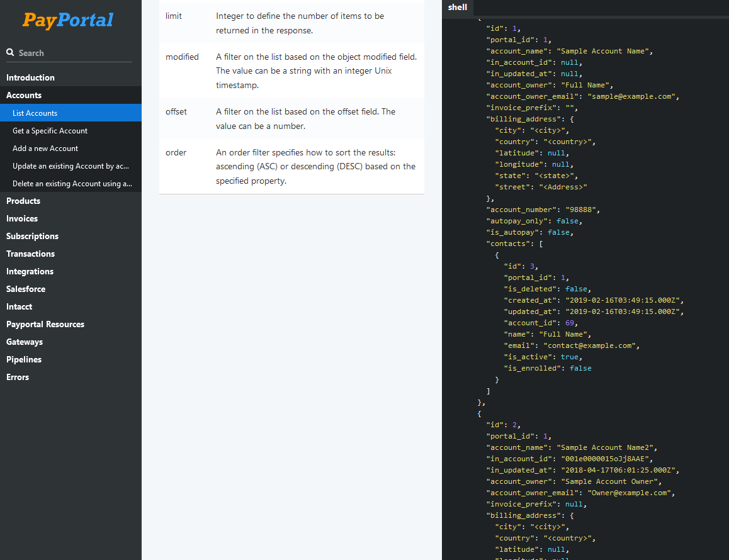The height and width of the screenshot is (560, 729).
Task: Navigate to Transactions section
Action: (30, 254)
